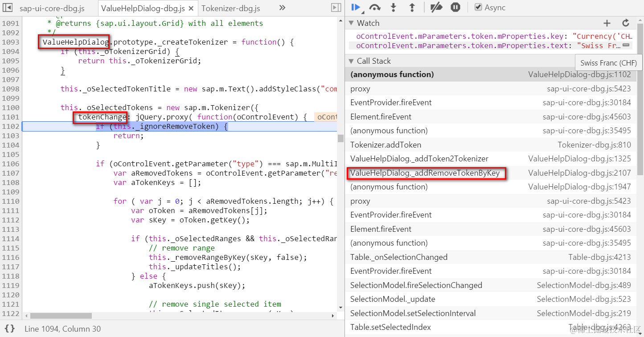Select top (anonymous function) stack frame at line 1102
This screenshot has height=337, width=644.
tap(491, 74)
